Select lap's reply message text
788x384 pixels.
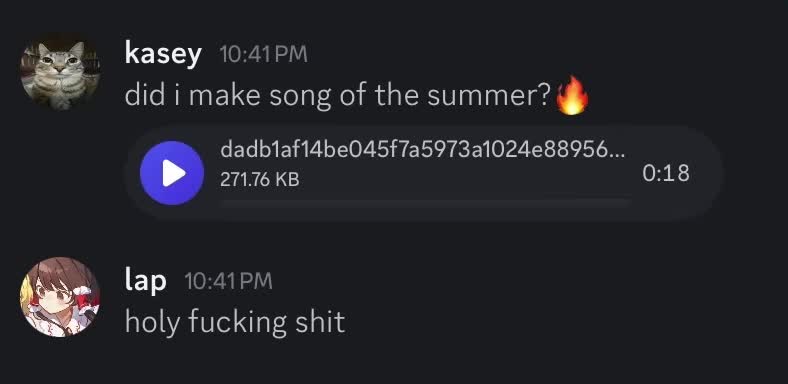tap(235, 322)
